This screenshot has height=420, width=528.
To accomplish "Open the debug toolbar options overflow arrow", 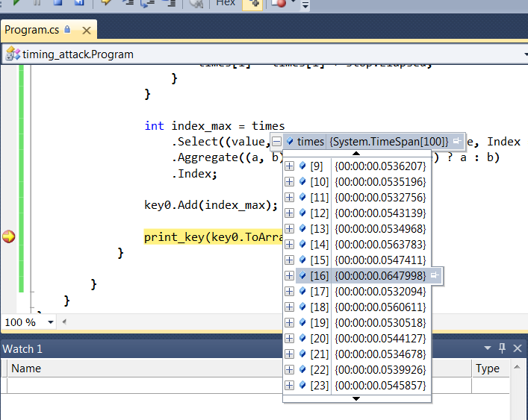I will pyautogui.click(x=305, y=4).
